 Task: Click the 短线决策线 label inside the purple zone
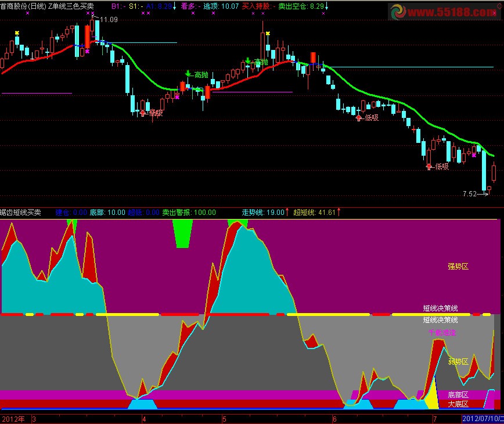(x=440, y=308)
